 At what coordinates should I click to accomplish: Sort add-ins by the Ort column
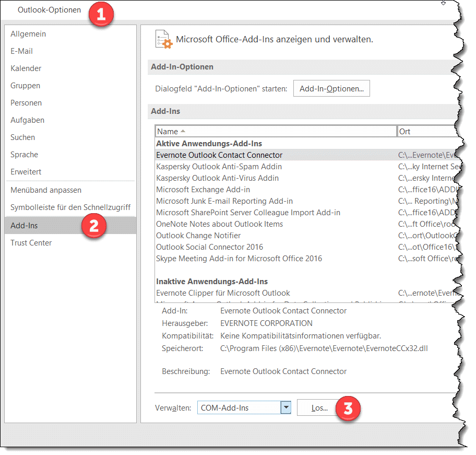[427, 132]
